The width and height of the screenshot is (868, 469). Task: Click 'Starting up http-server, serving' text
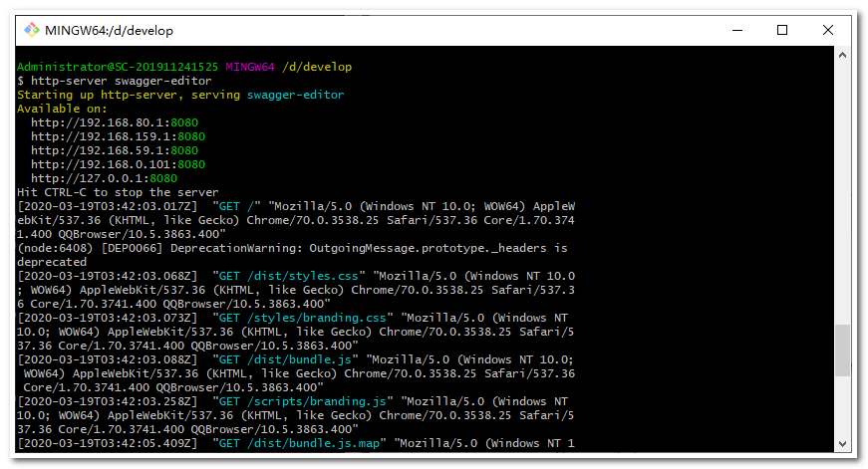pos(129,95)
